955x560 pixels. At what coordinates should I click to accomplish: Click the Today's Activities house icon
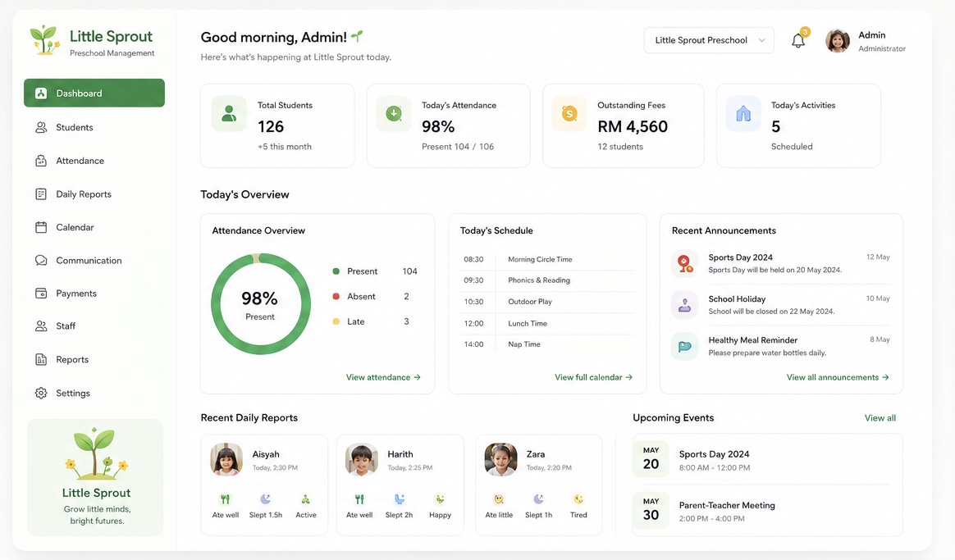(743, 114)
